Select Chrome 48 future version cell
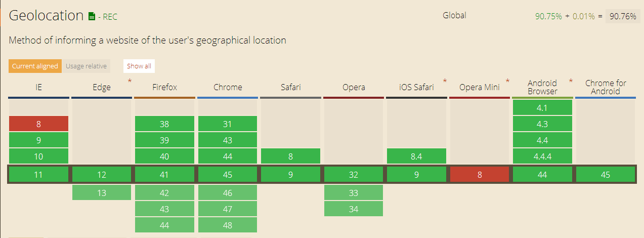The height and width of the screenshot is (238, 644). coord(228,225)
